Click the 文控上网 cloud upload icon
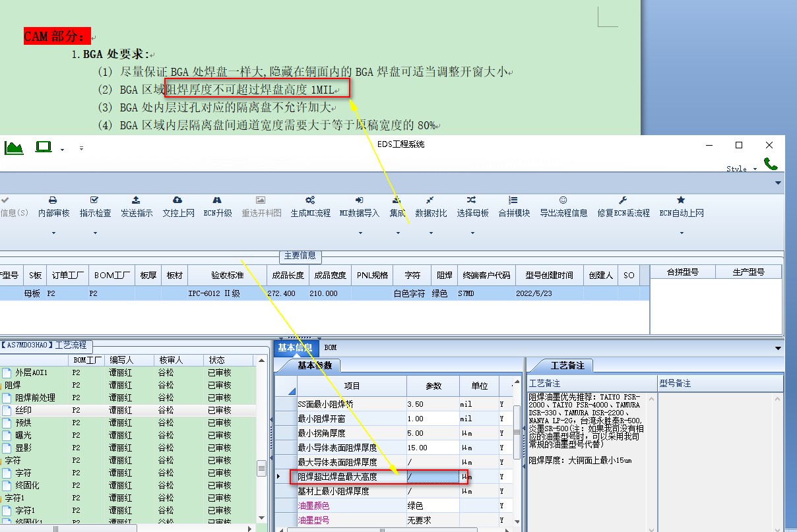 point(177,200)
